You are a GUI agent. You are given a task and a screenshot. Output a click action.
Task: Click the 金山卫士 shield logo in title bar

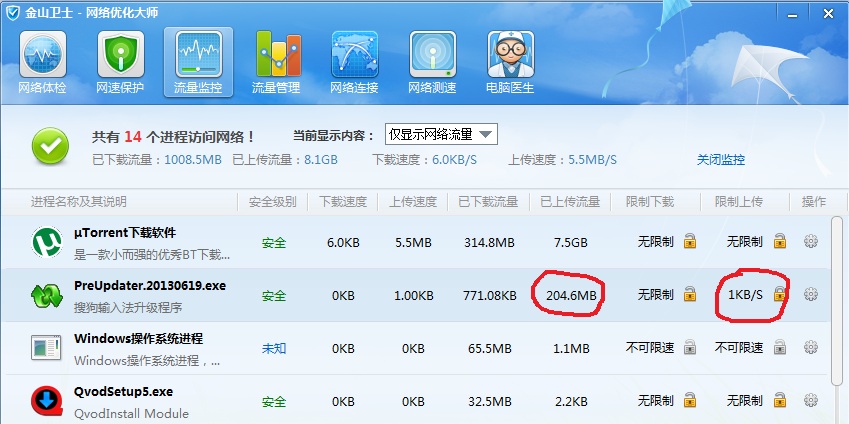[12, 13]
